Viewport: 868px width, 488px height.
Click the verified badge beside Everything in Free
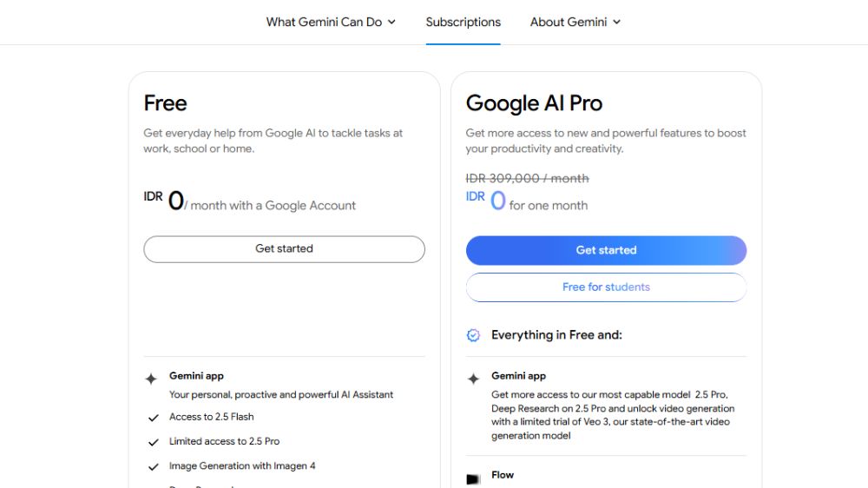473,335
